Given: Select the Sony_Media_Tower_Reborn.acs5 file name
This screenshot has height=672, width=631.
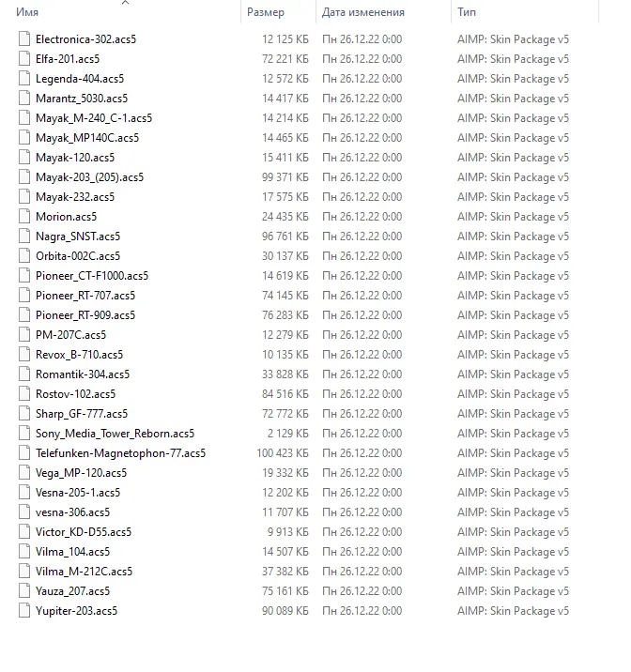Looking at the screenshot, I should 115,434.
